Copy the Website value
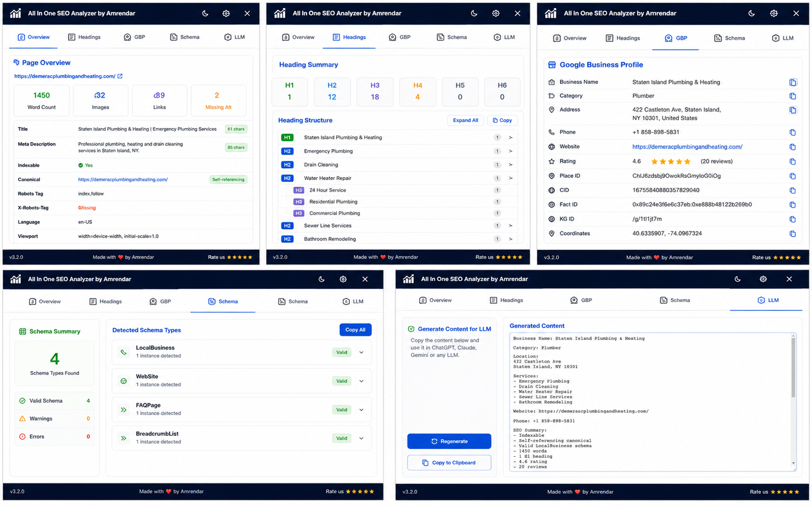 click(x=793, y=147)
